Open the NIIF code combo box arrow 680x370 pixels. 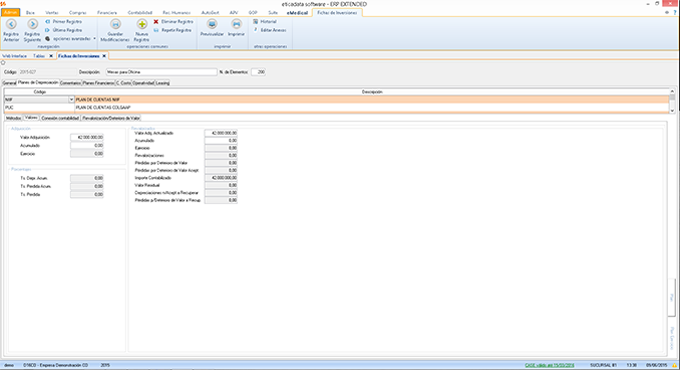pyautogui.click(x=72, y=100)
